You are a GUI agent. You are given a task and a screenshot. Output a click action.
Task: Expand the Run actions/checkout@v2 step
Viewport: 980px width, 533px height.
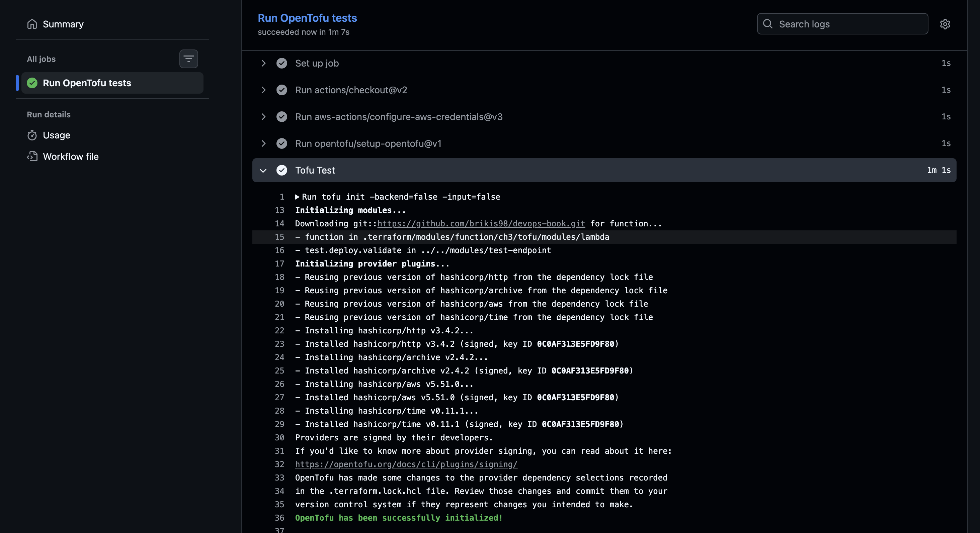coord(263,90)
